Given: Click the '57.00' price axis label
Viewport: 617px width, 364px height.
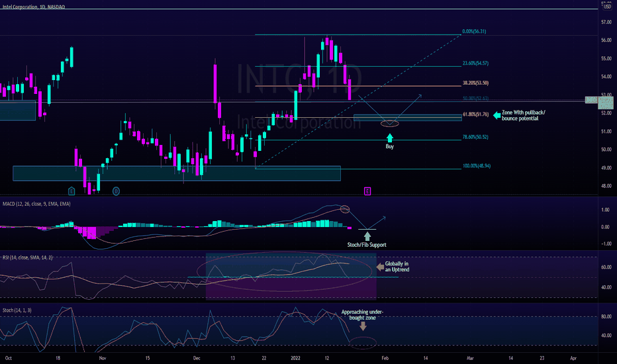Looking at the screenshot, I should coord(606,22).
